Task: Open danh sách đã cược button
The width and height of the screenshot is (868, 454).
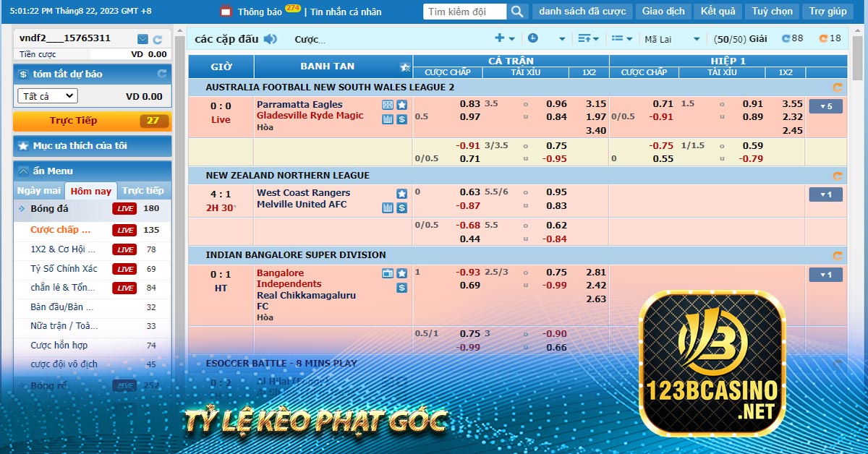Action: pos(582,12)
